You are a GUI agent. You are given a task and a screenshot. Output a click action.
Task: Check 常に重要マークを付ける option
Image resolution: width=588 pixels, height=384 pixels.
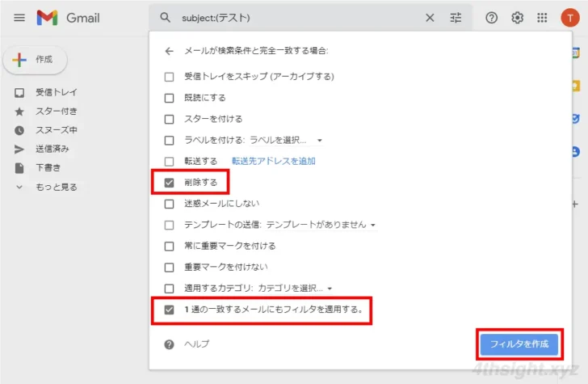169,246
